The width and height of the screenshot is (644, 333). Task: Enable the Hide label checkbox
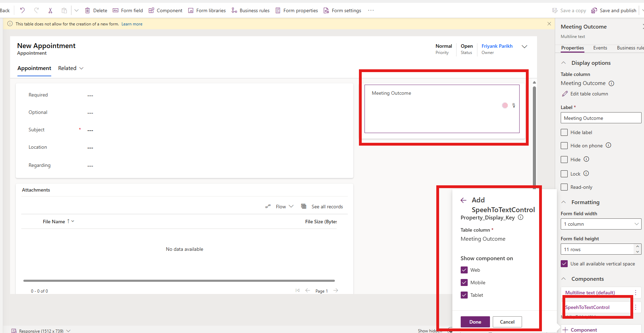(564, 132)
